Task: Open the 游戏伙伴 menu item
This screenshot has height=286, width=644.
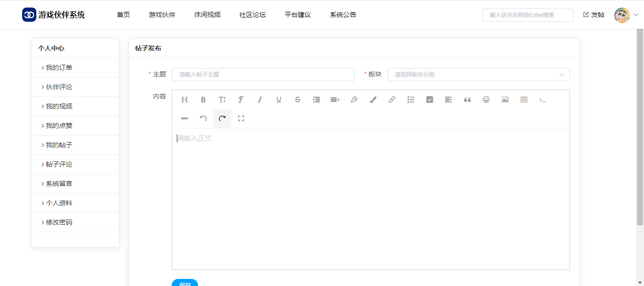Action: 162,15
